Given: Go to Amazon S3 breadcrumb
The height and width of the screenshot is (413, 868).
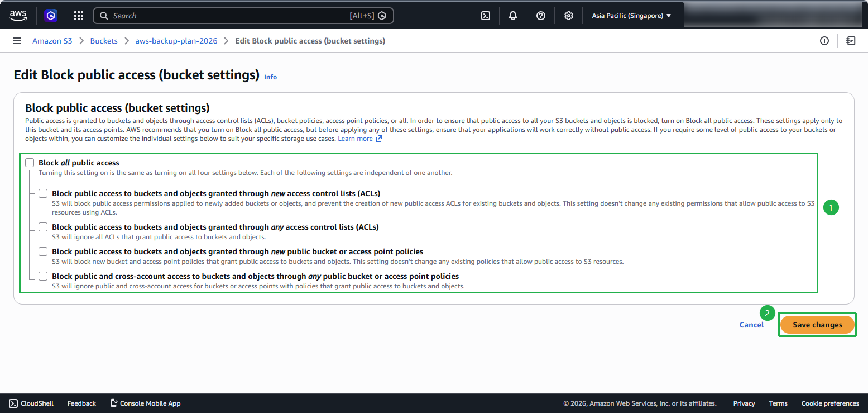Looking at the screenshot, I should [x=52, y=41].
